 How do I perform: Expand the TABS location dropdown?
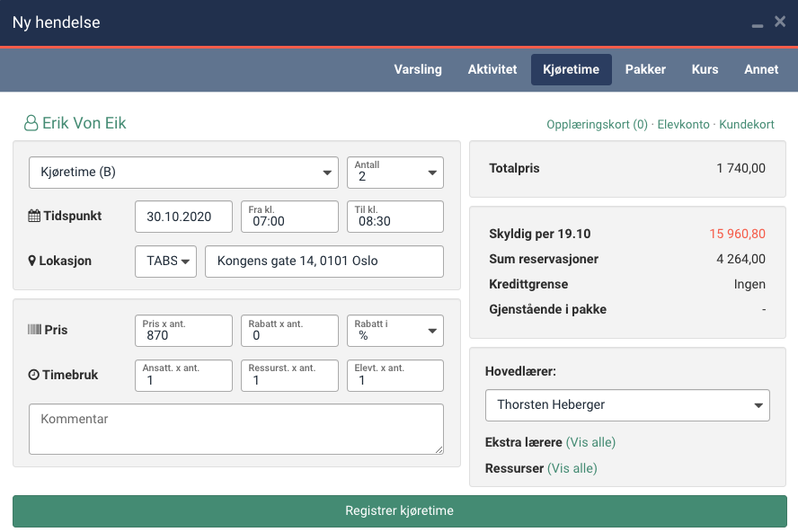click(x=165, y=262)
